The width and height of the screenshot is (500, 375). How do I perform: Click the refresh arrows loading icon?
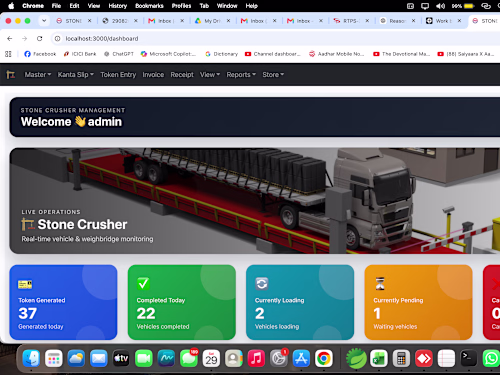(x=262, y=284)
